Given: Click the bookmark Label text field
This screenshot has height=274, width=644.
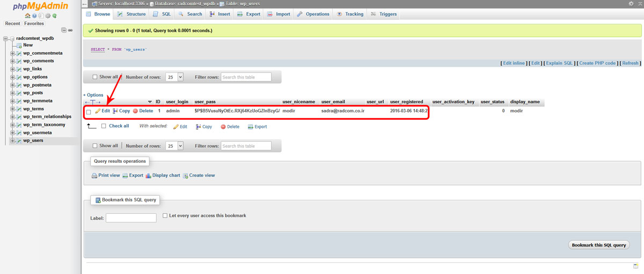Looking at the screenshot, I should click(131, 218).
